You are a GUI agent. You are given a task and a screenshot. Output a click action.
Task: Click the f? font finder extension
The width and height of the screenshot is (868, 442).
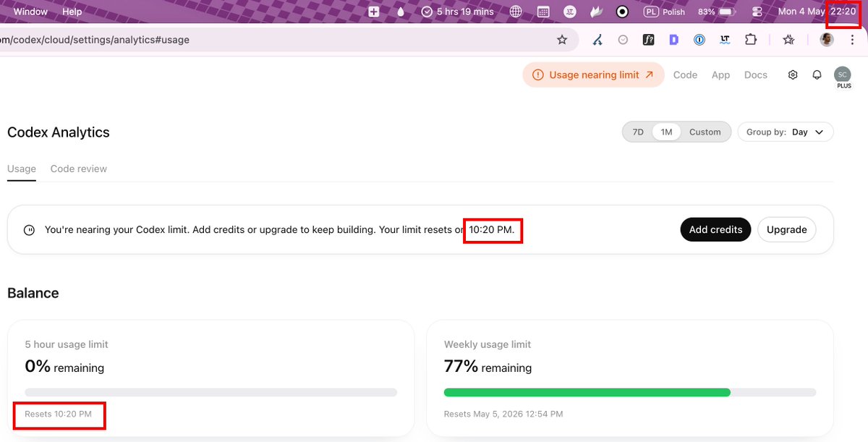tap(648, 40)
